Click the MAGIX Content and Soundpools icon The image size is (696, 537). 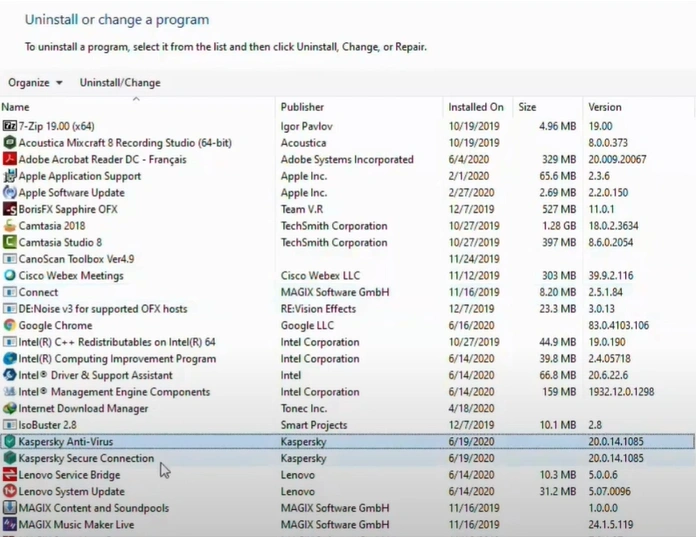click(x=9, y=508)
